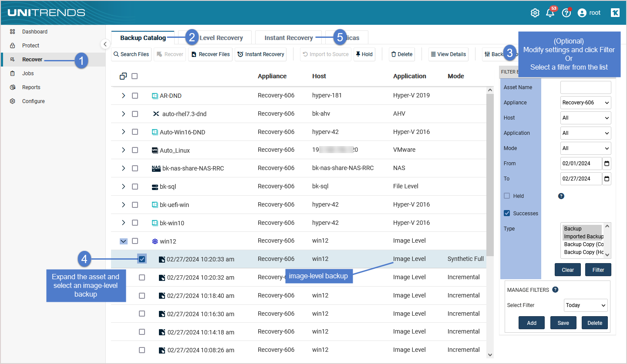The width and height of the screenshot is (627, 364).
Task: Collapse the left navigation sidebar arrow
Action: (x=105, y=44)
